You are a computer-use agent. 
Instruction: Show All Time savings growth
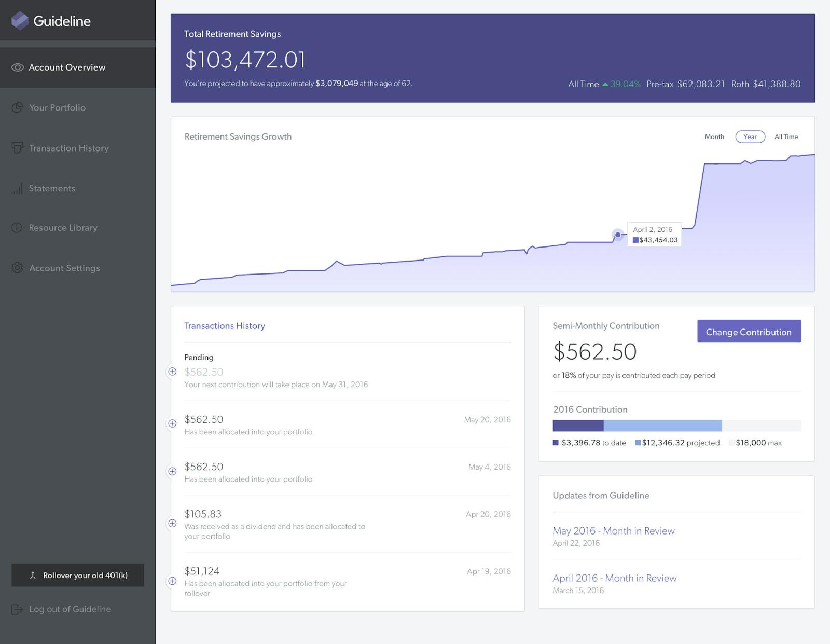pyautogui.click(x=786, y=137)
